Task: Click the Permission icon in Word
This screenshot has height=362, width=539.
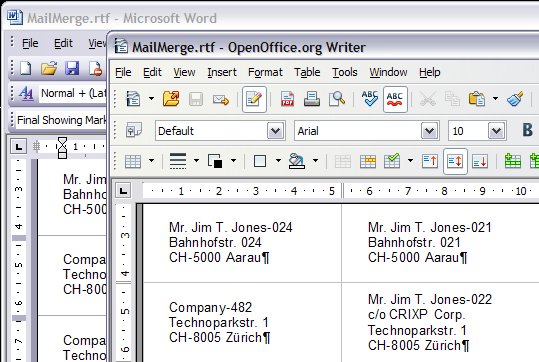Action: 95,68
